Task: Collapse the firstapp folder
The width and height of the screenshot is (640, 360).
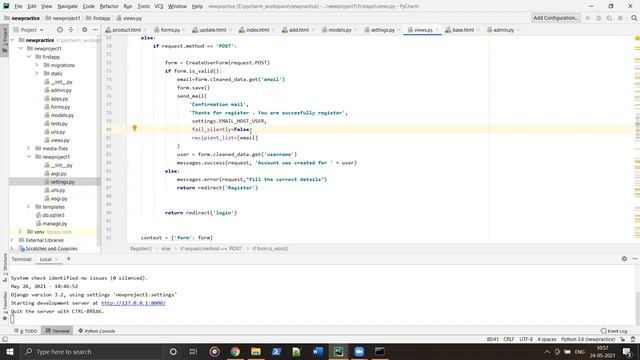Action: 29,57
